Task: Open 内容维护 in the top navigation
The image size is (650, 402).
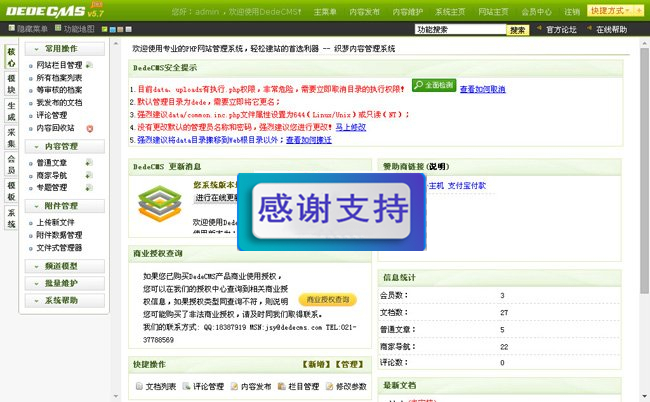Action: 407,12
